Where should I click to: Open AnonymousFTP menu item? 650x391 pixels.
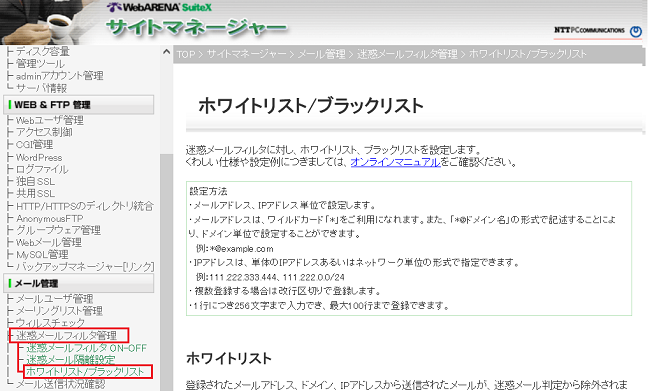tap(49, 218)
